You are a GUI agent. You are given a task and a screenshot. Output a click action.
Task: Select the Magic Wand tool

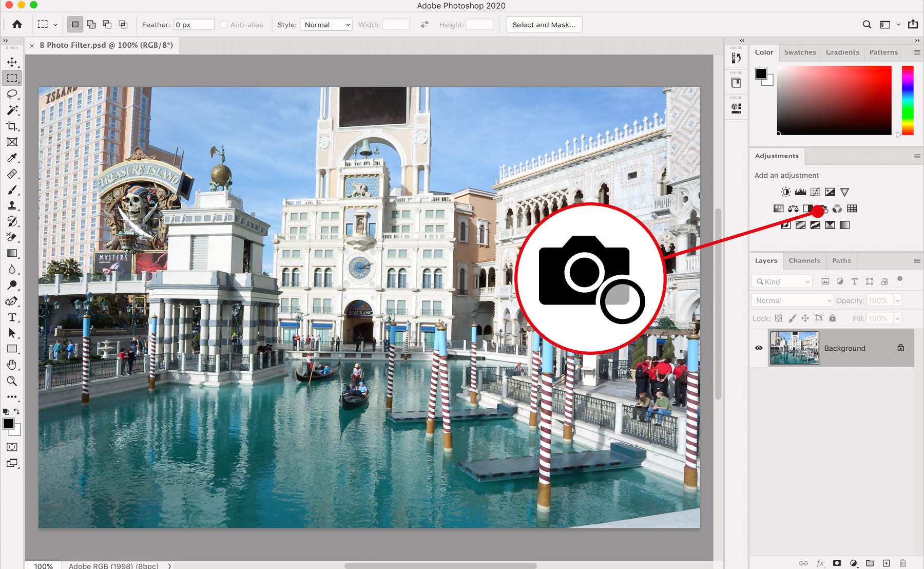pyautogui.click(x=12, y=110)
